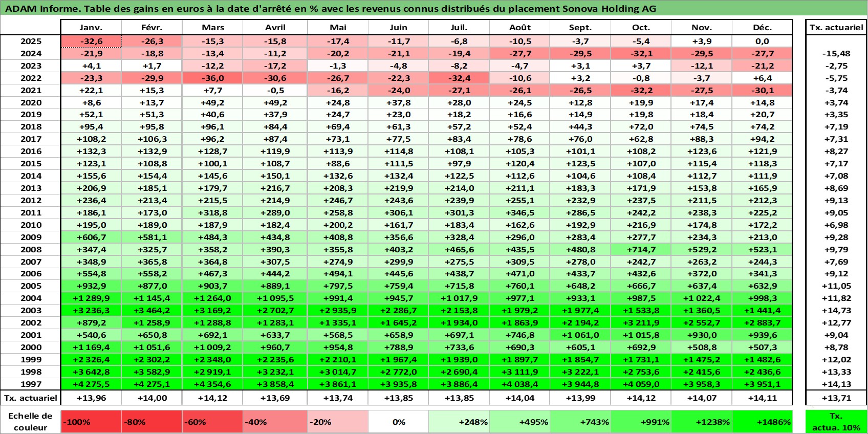Viewport: 868px width, 434px height.
Task: Select the 'Déc.' column header
Action: [x=762, y=28]
